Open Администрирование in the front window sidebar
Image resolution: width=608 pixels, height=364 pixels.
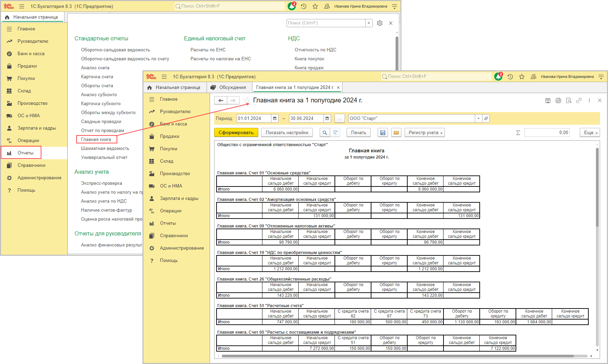pos(176,248)
